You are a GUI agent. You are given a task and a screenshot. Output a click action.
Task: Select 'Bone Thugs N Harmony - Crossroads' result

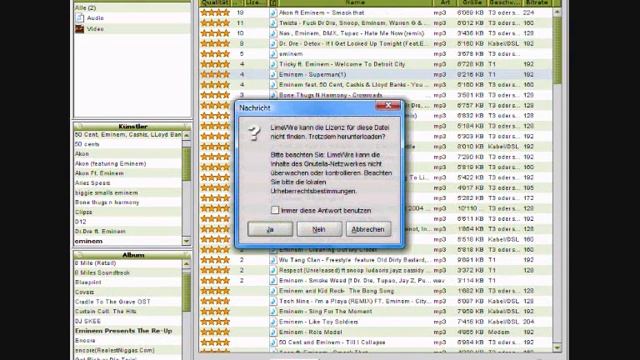click(331, 95)
